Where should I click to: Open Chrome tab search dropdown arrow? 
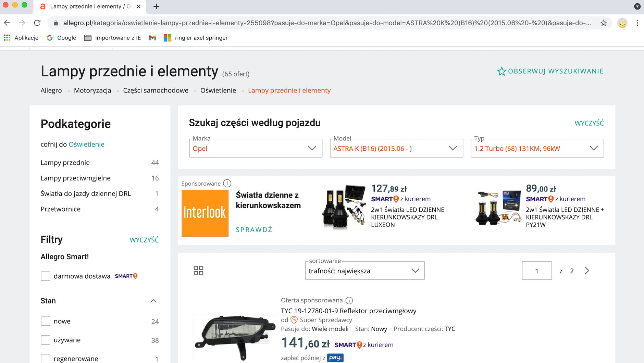pos(637,6)
